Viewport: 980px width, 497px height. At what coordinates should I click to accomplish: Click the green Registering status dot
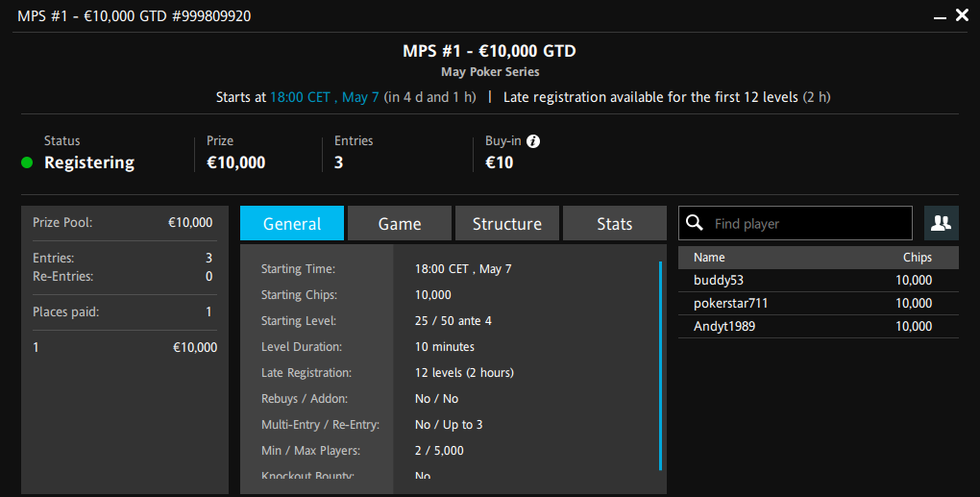[x=27, y=162]
